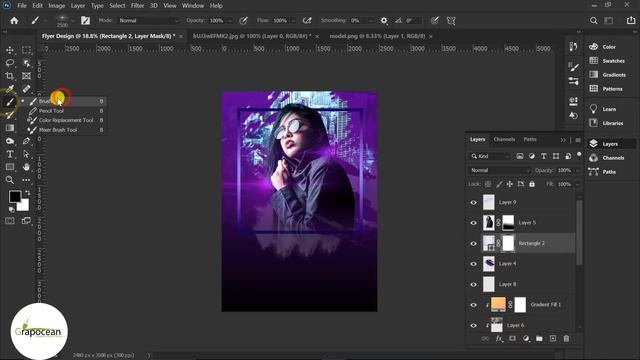Open the File menu
This screenshot has width=640, height=360.
coord(22,6)
